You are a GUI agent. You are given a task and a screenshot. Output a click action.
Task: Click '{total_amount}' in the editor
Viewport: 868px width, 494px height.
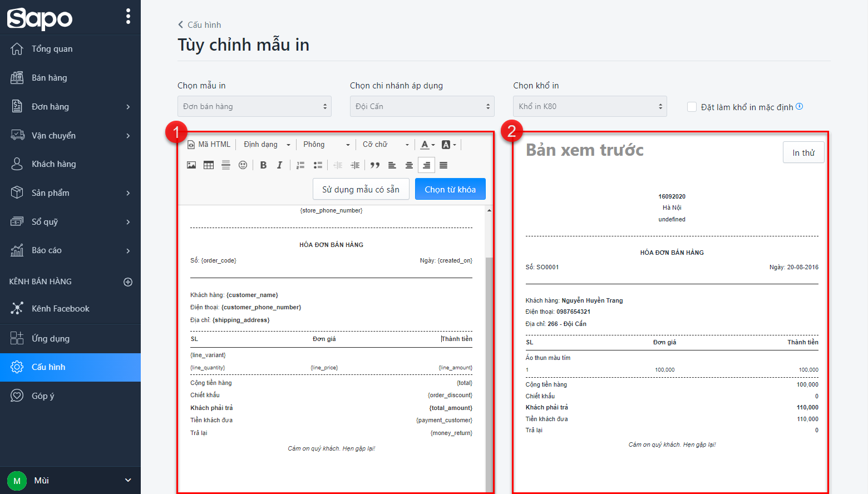coord(451,408)
